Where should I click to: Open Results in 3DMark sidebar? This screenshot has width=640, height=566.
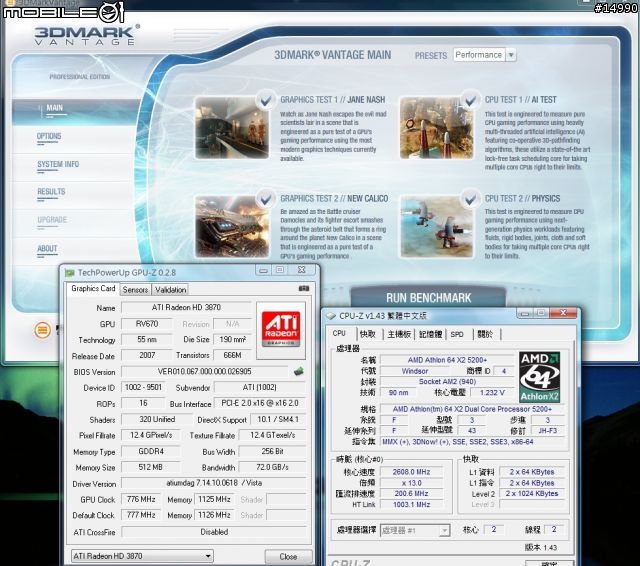point(51,192)
